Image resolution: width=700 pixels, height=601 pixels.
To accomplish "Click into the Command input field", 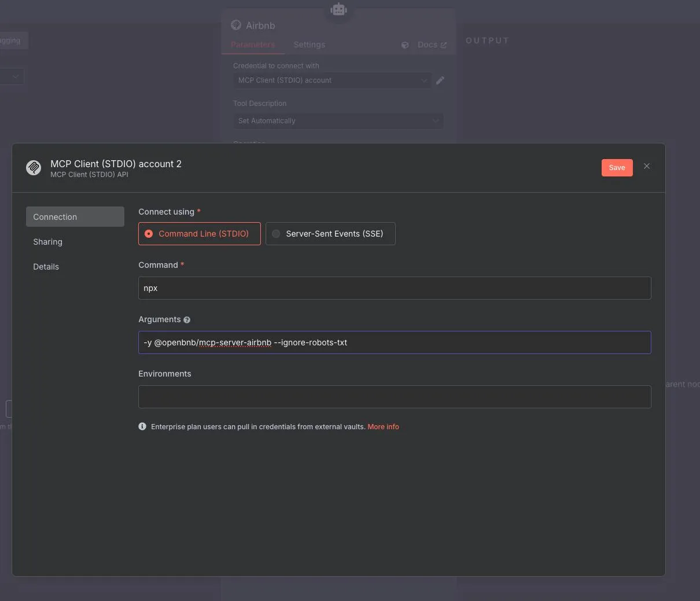I will pos(395,288).
